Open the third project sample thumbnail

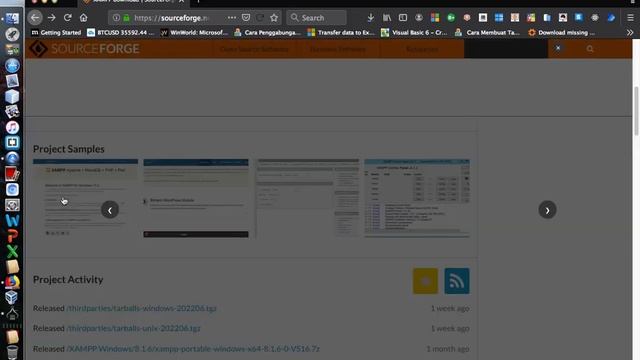(x=308, y=198)
